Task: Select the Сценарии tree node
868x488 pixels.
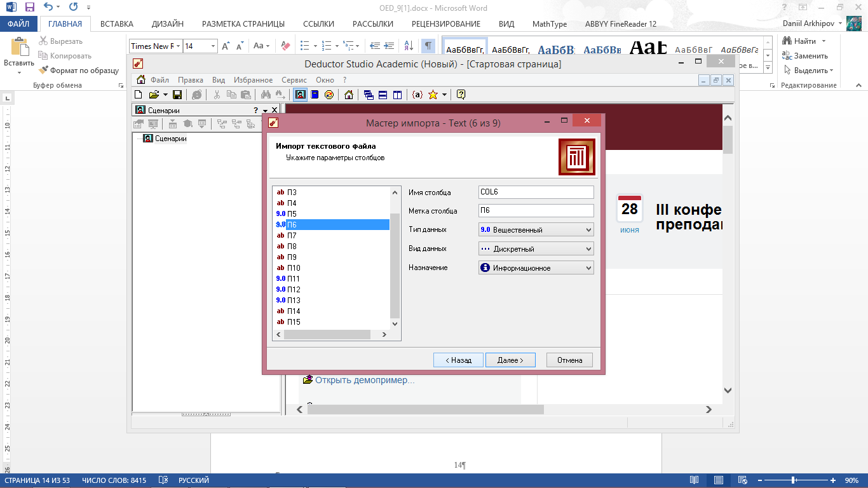Action: click(170, 138)
